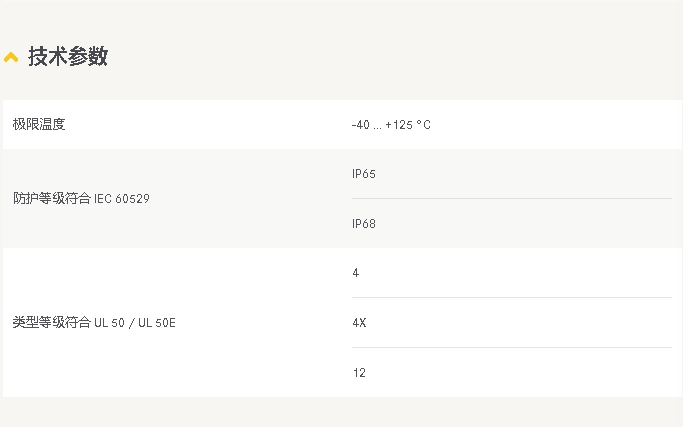
Task: Click the gray background of the IEC 60529 row
Action: (240, 227)
